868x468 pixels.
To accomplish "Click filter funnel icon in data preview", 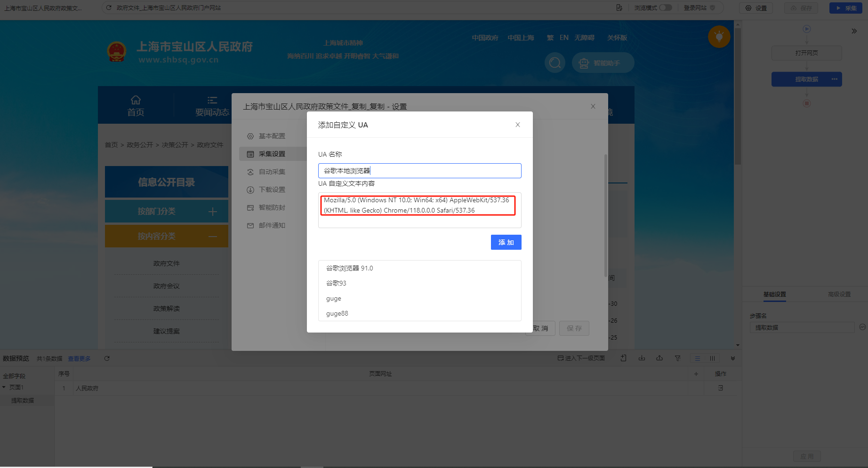I will click(x=678, y=358).
